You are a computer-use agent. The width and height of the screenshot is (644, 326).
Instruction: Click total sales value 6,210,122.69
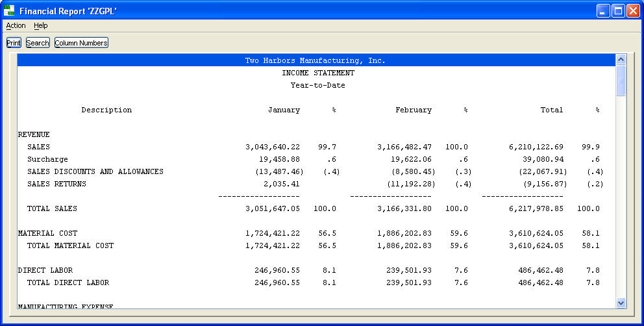(x=536, y=147)
